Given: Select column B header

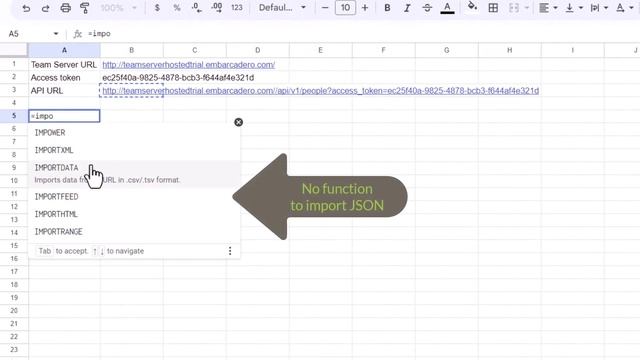Looking at the screenshot, I should click(131, 50).
